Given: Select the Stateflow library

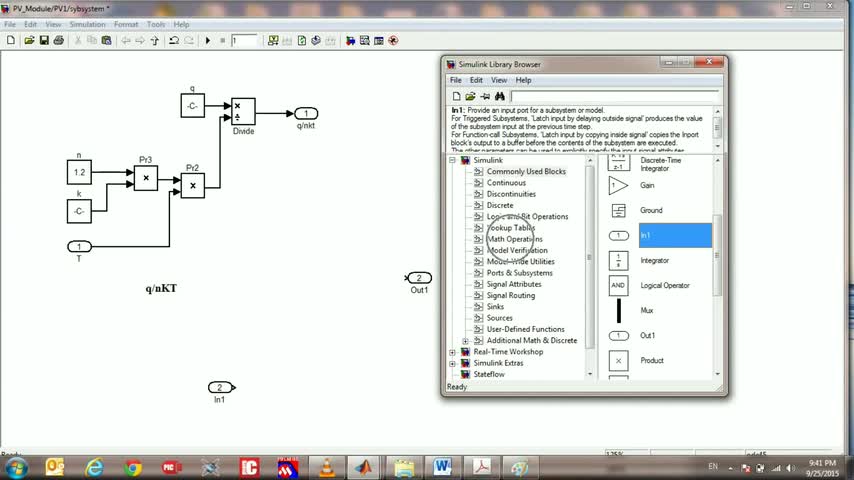Looking at the screenshot, I should [x=489, y=374].
